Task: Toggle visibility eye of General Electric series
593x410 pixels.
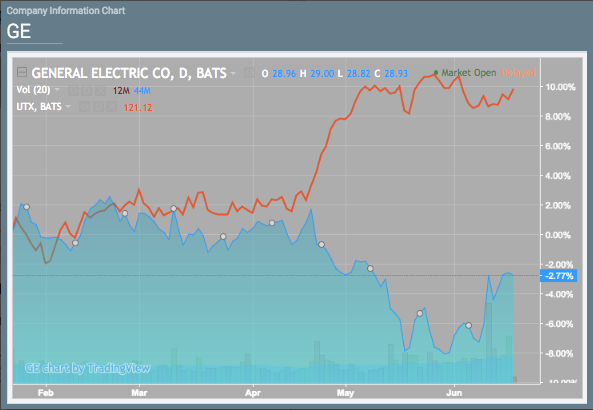Action: coord(249,73)
